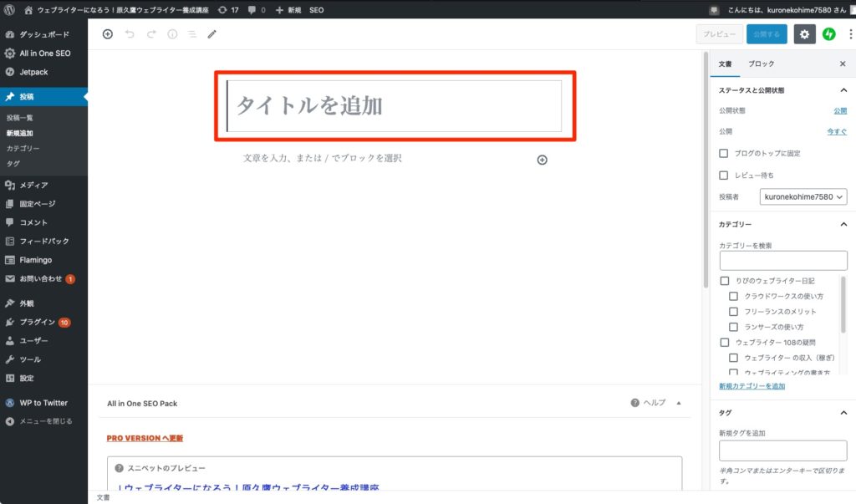856x504 pixels.
Task: Open ダッシュボード in sidebar
Action: pos(43,34)
